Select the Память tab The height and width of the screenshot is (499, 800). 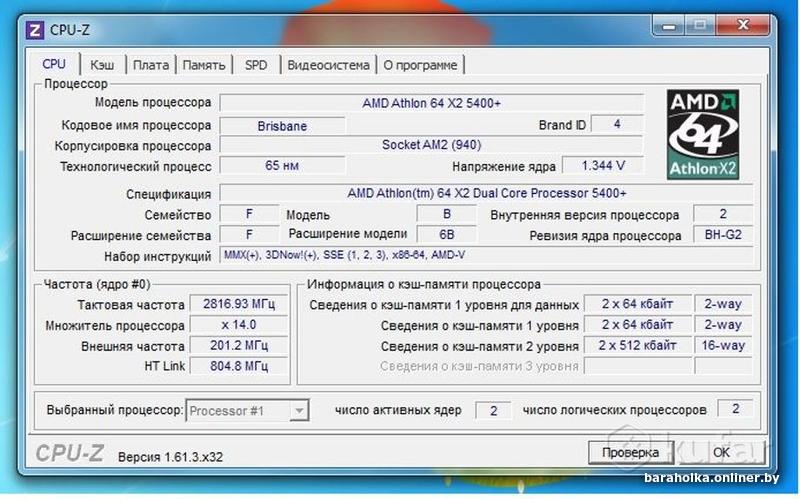pos(204,65)
